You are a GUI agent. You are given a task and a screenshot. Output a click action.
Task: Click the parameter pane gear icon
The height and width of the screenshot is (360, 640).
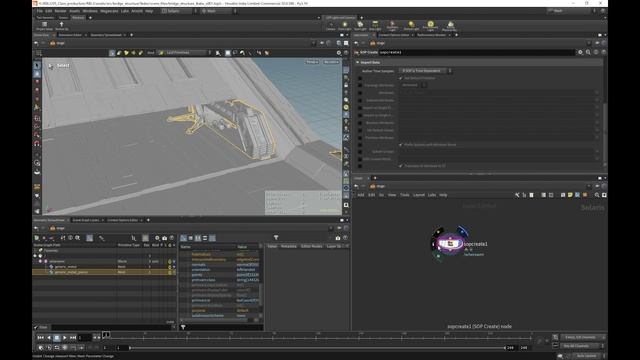tap(580, 52)
